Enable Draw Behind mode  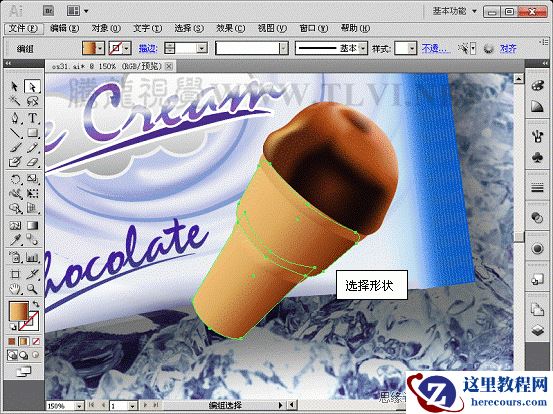point(24,355)
